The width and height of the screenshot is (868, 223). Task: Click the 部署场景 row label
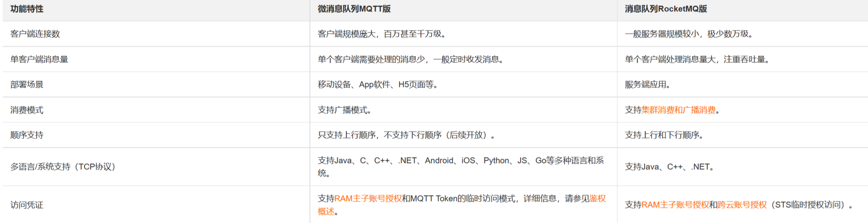point(27,85)
